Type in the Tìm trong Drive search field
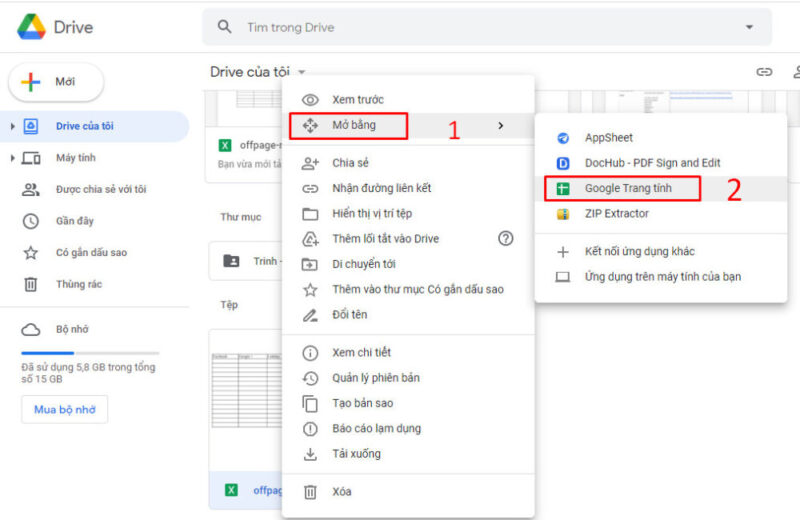 click(487, 27)
